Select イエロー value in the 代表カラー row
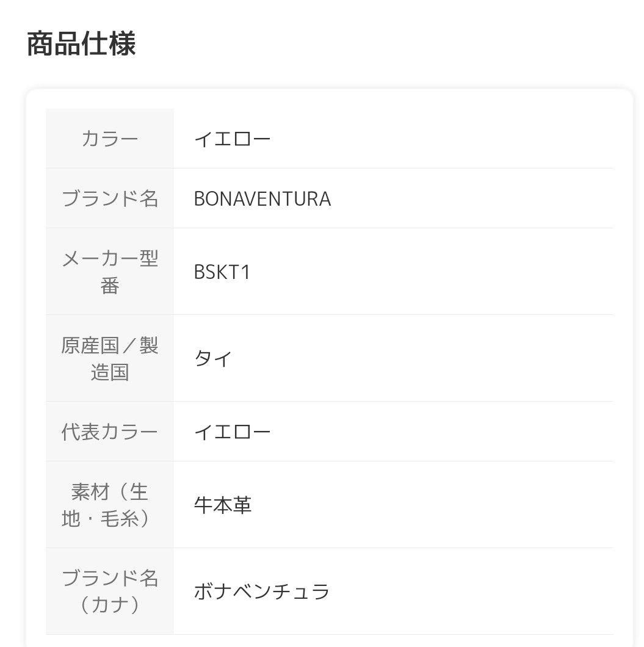This screenshot has width=644, height=647. pos(232,432)
